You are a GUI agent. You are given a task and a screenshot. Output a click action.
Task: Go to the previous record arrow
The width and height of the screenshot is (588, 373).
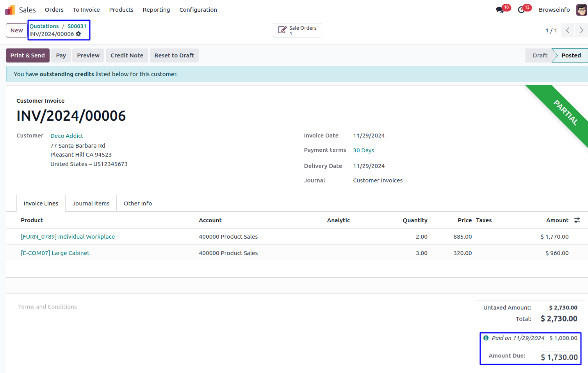[568, 30]
